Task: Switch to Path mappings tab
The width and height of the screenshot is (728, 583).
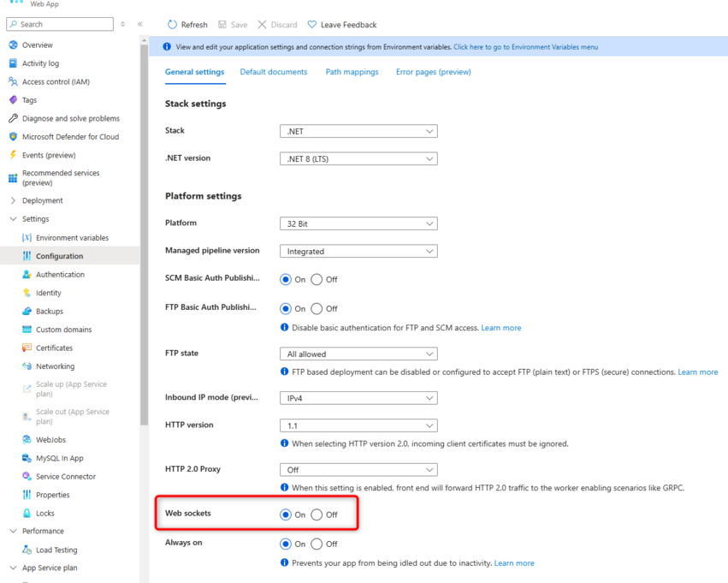Action: [x=352, y=72]
